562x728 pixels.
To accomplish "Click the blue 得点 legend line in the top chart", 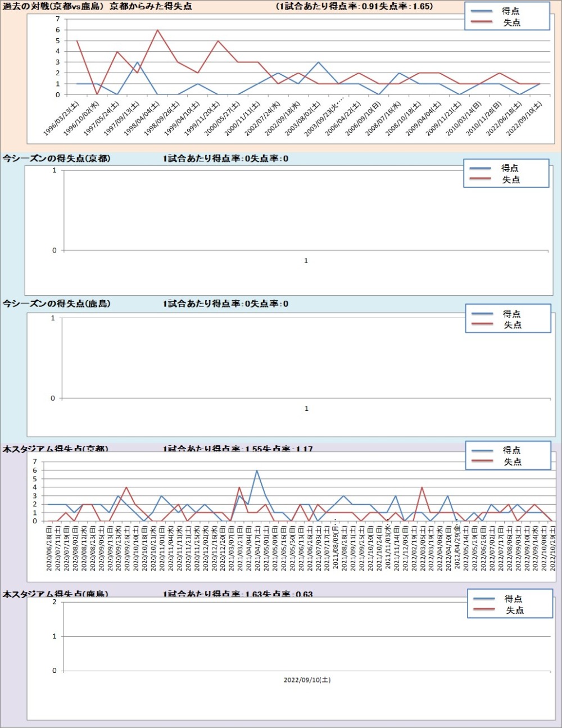I will click(x=482, y=11).
